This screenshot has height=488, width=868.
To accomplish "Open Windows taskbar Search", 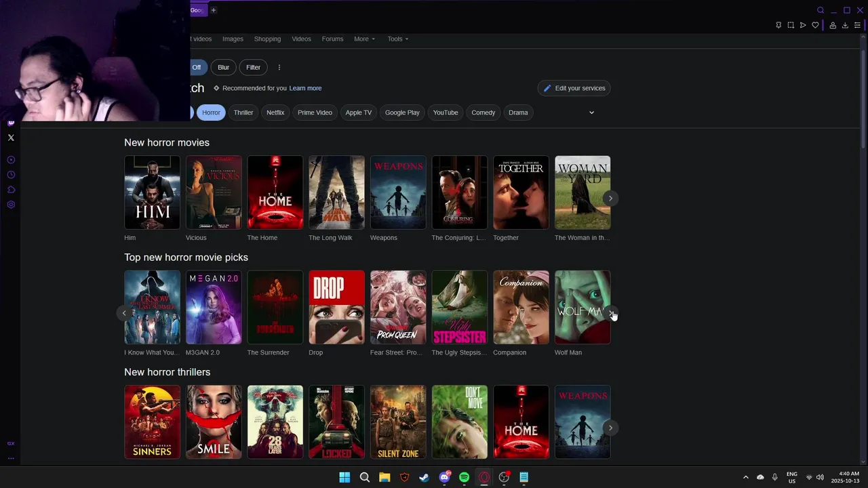I will coord(365,477).
